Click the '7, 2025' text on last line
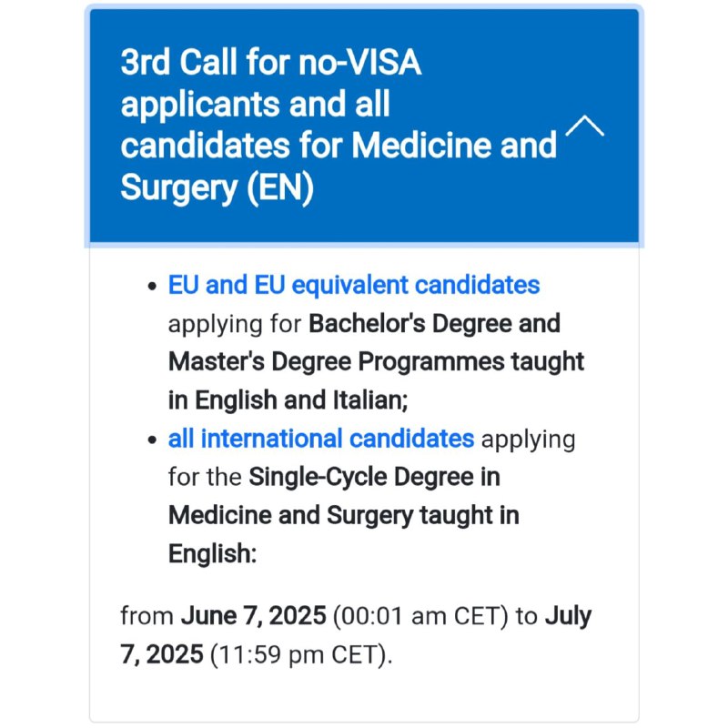The height and width of the screenshot is (728, 728). click(162, 654)
